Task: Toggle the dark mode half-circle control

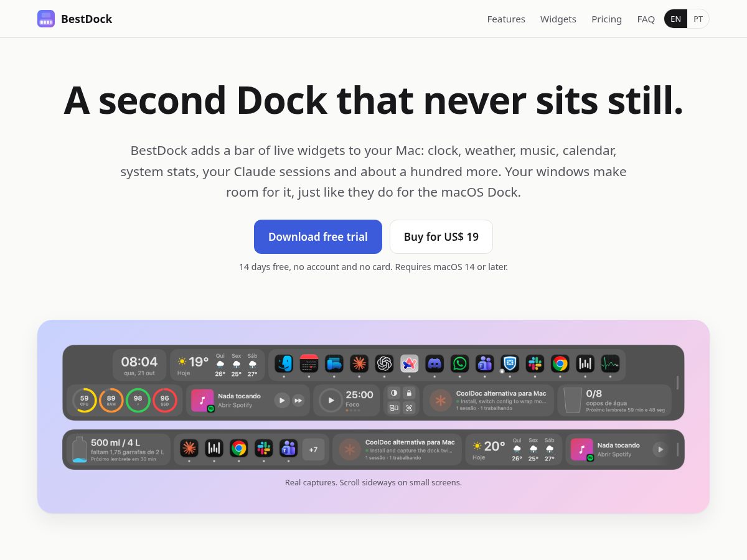Action: 394,393
